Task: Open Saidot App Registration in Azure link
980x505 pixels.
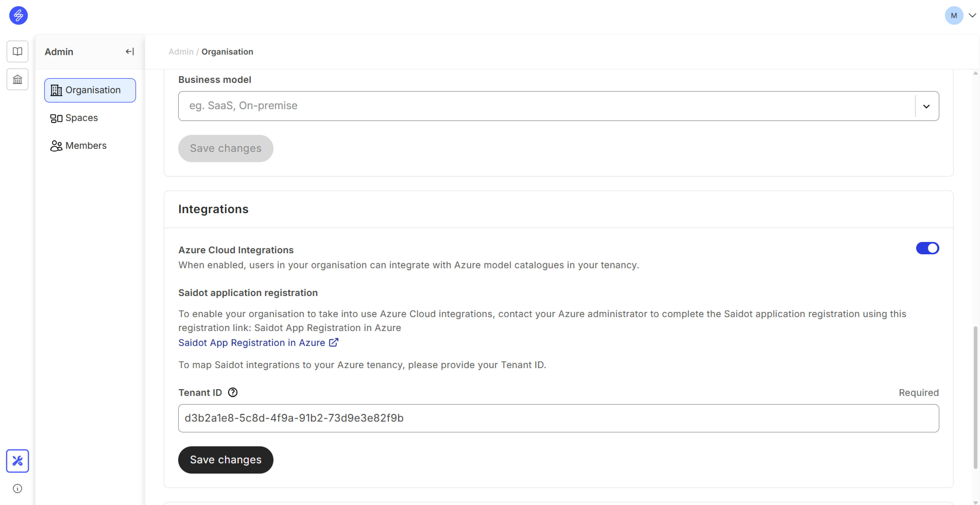Action: tap(252, 343)
